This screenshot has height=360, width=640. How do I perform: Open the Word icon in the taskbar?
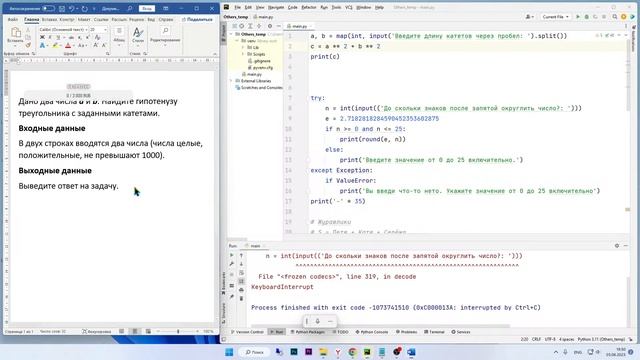click(411, 352)
